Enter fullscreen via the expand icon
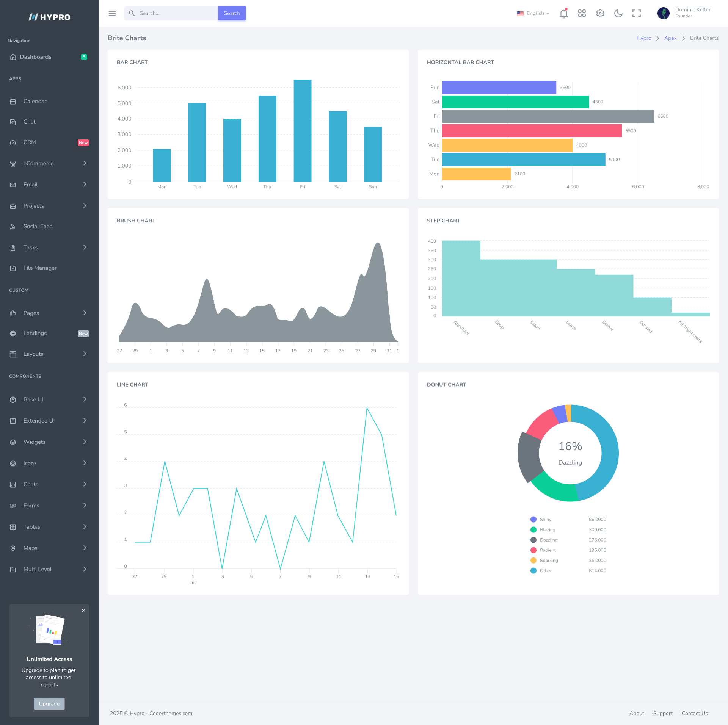The width and height of the screenshot is (728, 725). (x=637, y=13)
